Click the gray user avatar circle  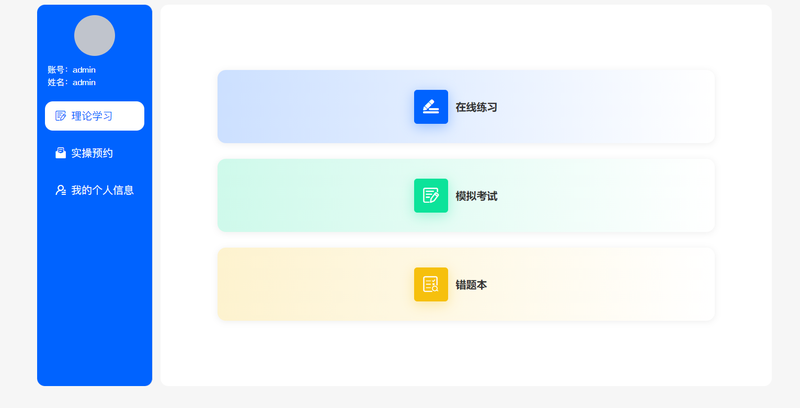[94, 36]
